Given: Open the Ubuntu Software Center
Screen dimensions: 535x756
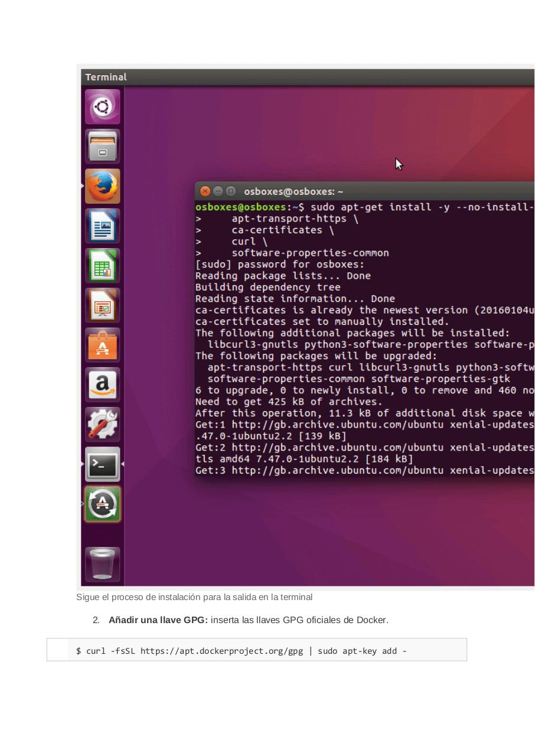Looking at the screenshot, I should pyautogui.click(x=102, y=345).
